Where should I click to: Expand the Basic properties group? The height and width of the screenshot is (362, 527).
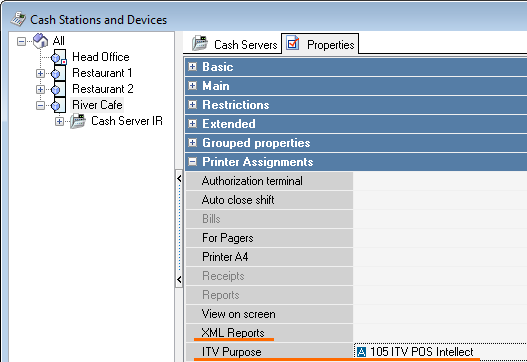193,67
